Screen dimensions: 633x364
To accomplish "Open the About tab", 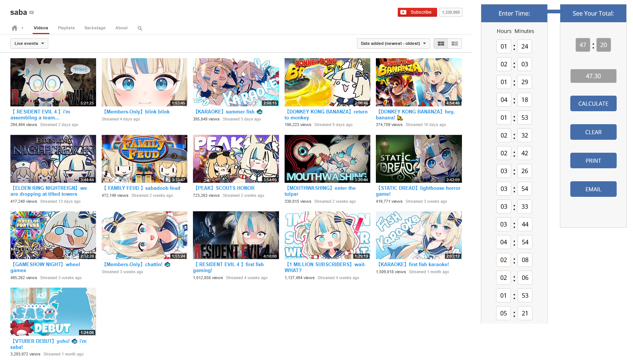I will pos(121,28).
